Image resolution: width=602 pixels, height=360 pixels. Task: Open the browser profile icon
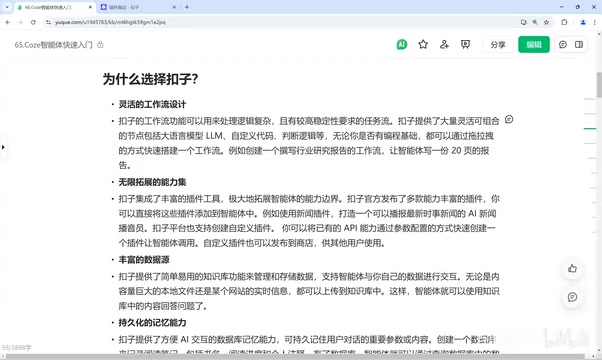coord(583,22)
